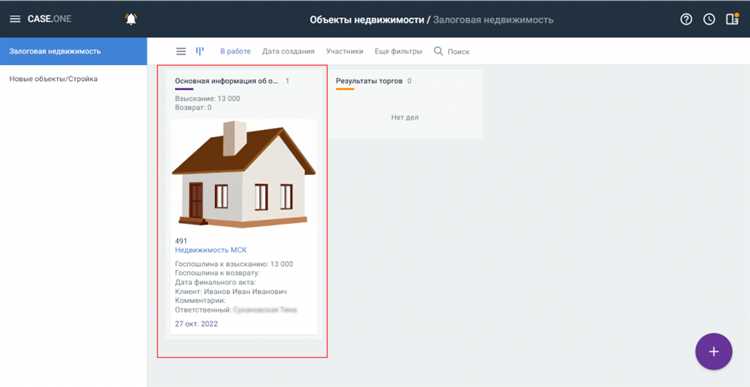Click the search magnifier icon
The image size is (750, 387).
point(438,51)
